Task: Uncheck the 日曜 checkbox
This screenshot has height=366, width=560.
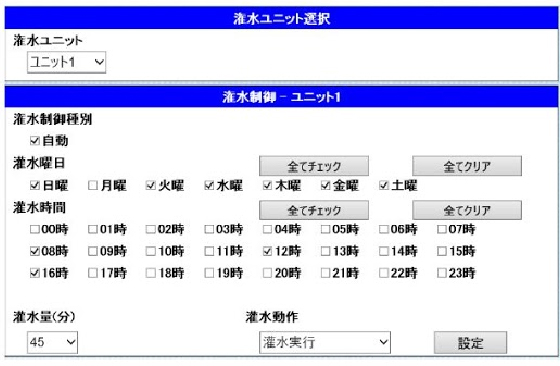Action: (35, 185)
